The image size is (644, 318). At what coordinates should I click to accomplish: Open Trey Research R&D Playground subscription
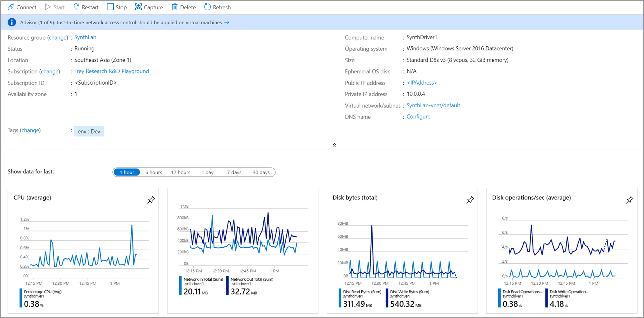point(111,71)
